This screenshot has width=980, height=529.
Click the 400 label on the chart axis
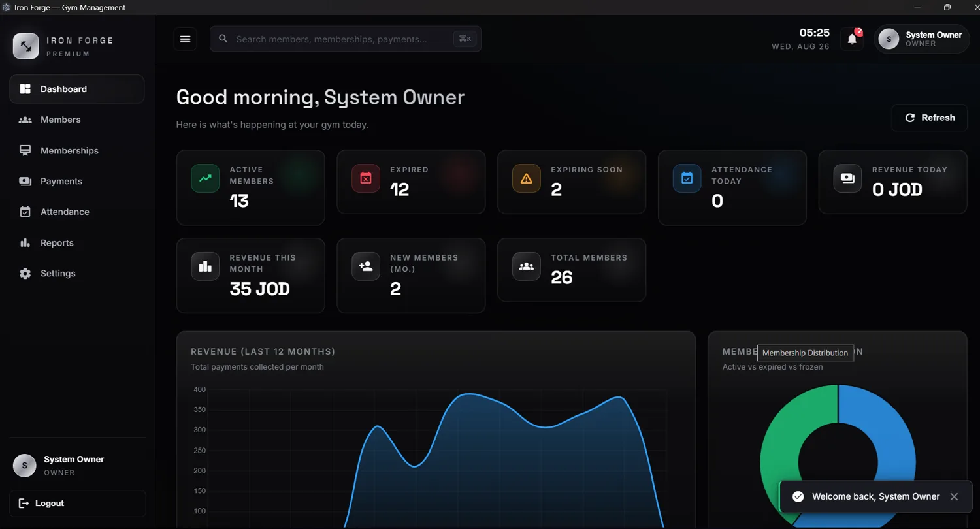point(199,390)
